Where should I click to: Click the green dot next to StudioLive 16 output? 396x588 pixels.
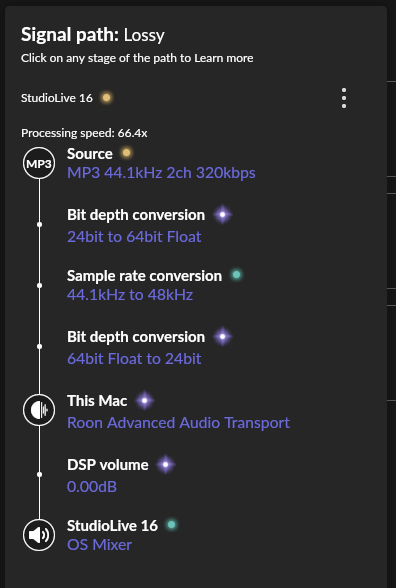tap(171, 525)
